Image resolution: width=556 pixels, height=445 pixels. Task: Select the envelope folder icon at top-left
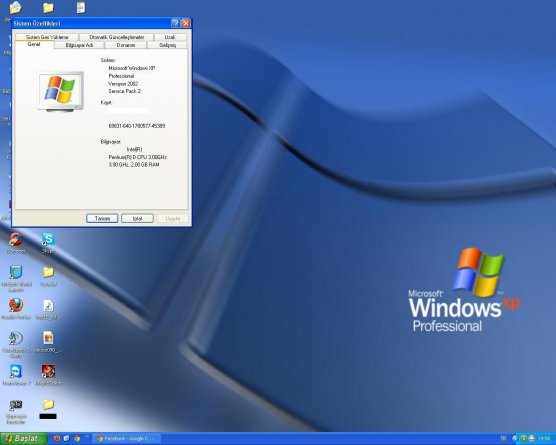[15, 7]
